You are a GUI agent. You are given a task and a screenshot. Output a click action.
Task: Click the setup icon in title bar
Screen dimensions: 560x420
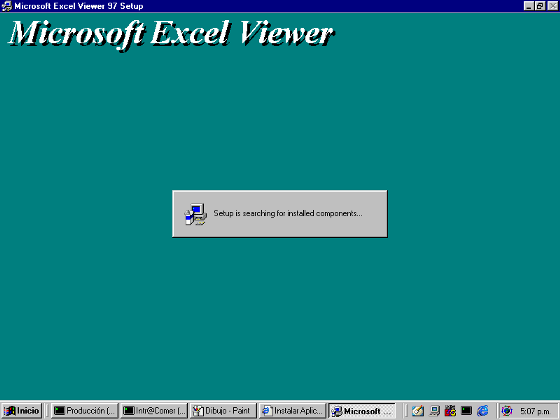pyautogui.click(x=6, y=6)
